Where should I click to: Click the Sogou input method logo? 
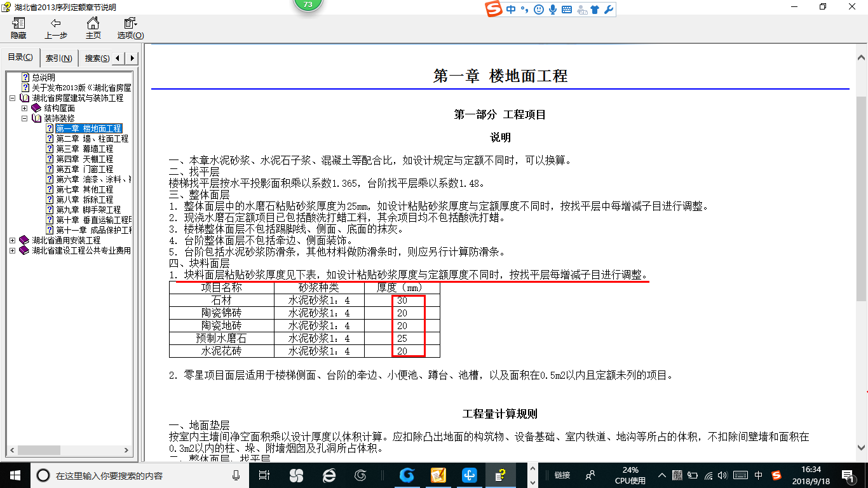[494, 9]
